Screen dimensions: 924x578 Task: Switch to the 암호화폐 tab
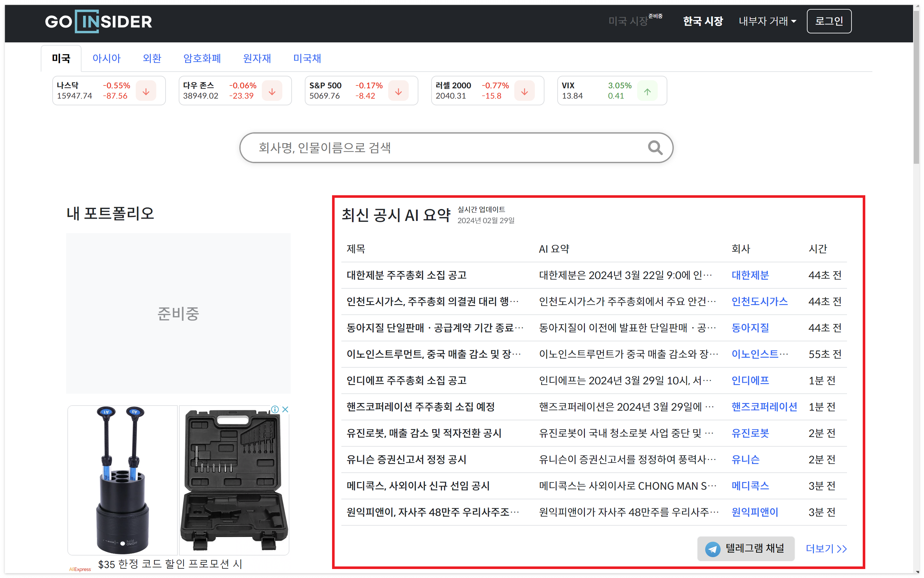coord(202,58)
